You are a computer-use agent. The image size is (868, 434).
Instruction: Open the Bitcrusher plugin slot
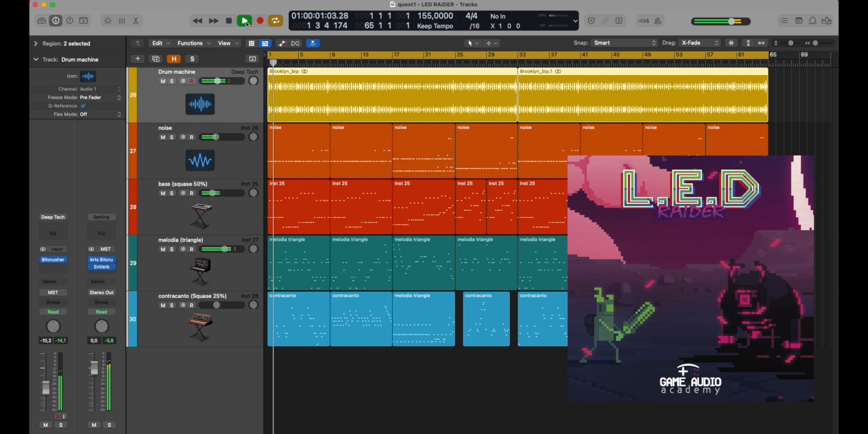coord(53,260)
